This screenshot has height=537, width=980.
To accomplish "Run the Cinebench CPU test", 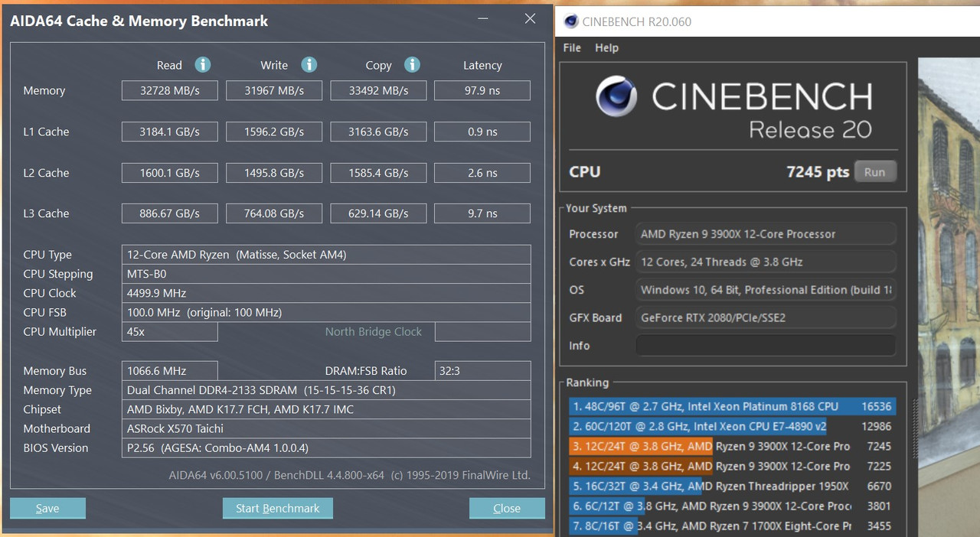I will click(x=874, y=171).
